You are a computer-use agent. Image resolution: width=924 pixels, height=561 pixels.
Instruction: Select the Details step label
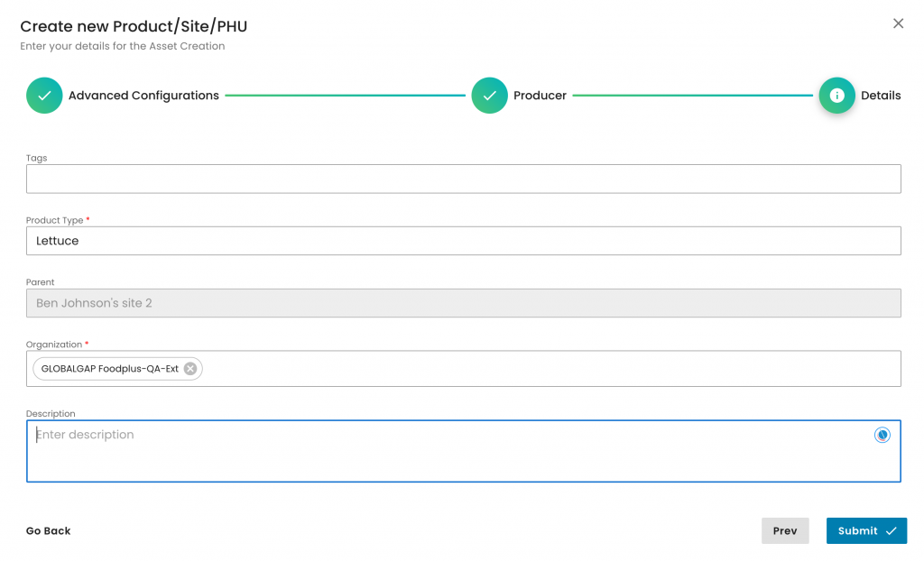(x=881, y=96)
